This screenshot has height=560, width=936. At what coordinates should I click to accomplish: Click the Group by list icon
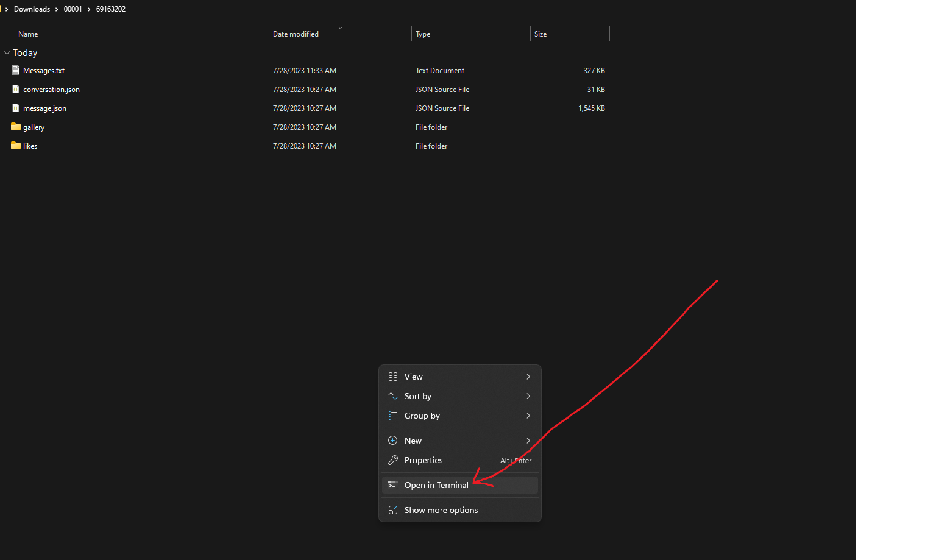coord(393,416)
